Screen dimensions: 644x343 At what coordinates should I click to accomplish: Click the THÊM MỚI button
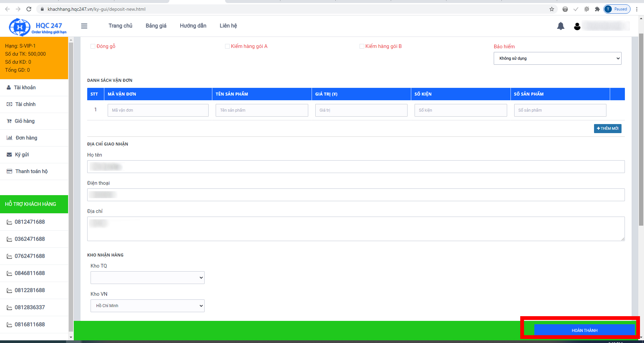[x=608, y=128]
